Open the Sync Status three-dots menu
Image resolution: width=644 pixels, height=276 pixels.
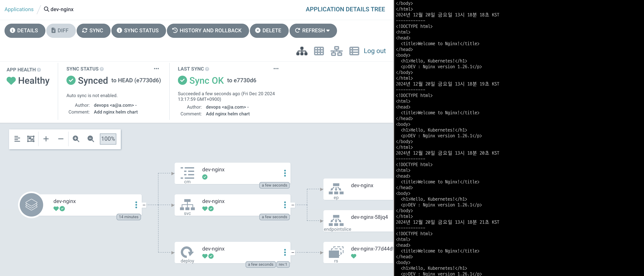[156, 68]
